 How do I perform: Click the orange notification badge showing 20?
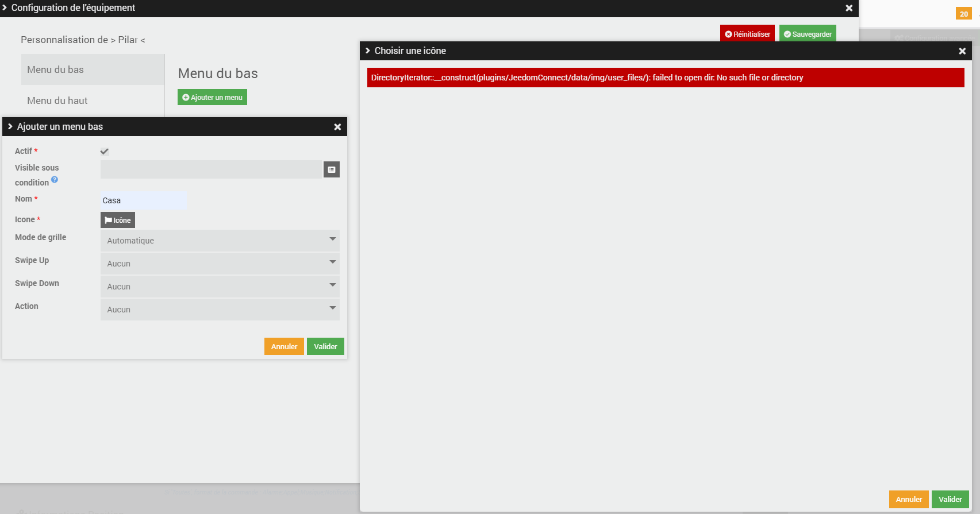point(964,14)
